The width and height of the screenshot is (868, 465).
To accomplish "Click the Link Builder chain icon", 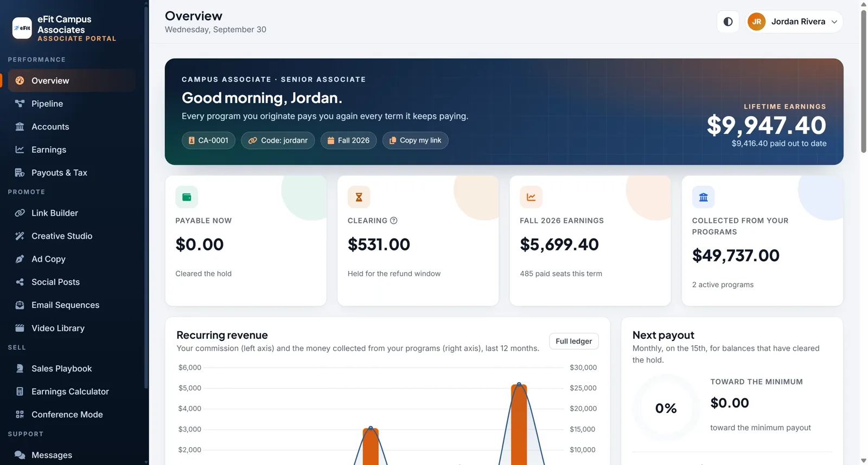I will tap(20, 213).
